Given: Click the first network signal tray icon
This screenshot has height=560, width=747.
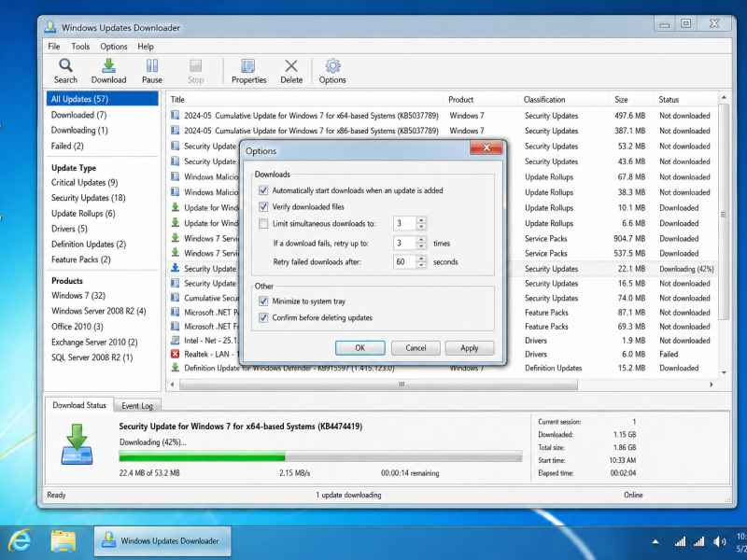Looking at the screenshot, I should (x=680, y=541).
